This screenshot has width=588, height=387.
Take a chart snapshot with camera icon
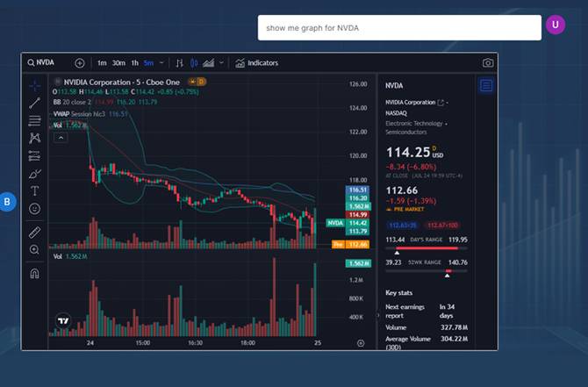(x=488, y=62)
